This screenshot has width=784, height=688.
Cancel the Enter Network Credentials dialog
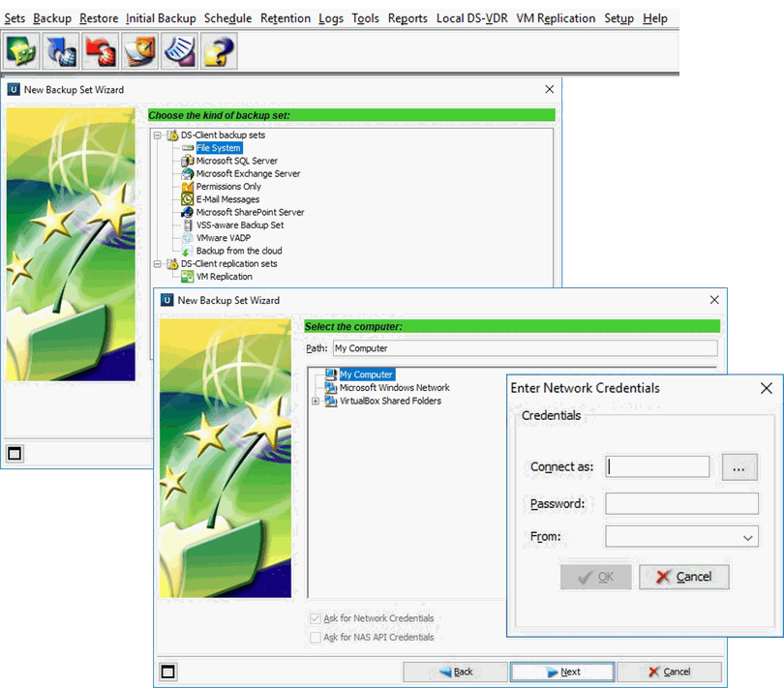pos(683,577)
